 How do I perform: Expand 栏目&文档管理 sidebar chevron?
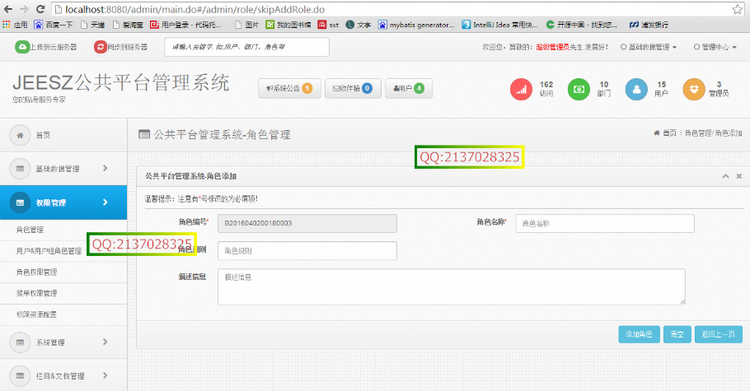point(105,376)
